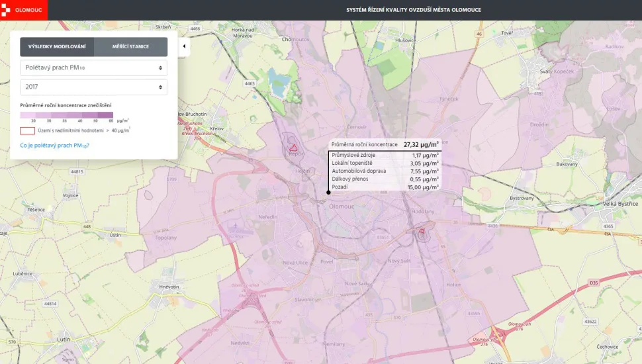Click the Průměrné roční koncentrace znečištění legend heading
This screenshot has width=642, height=364.
(66, 105)
